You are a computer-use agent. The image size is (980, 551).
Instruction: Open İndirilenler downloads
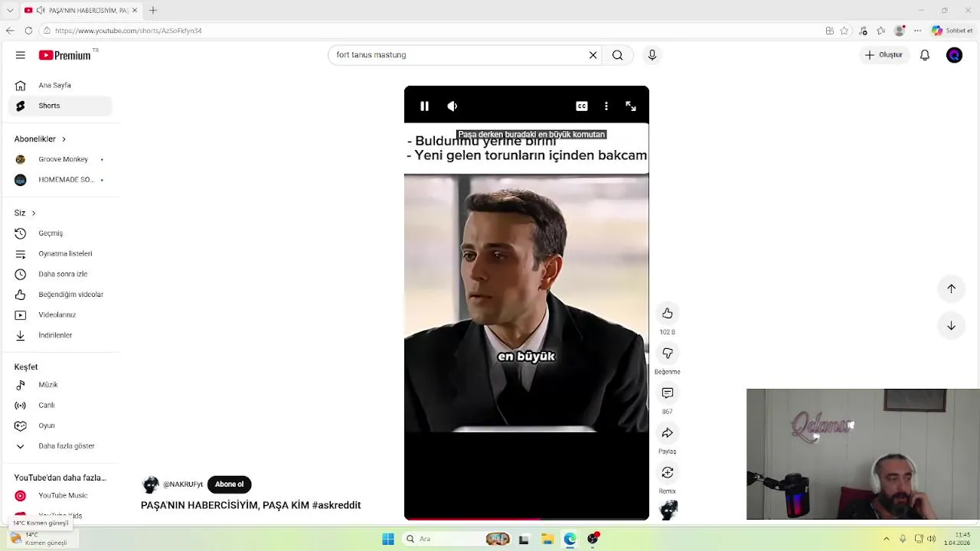coord(60,335)
